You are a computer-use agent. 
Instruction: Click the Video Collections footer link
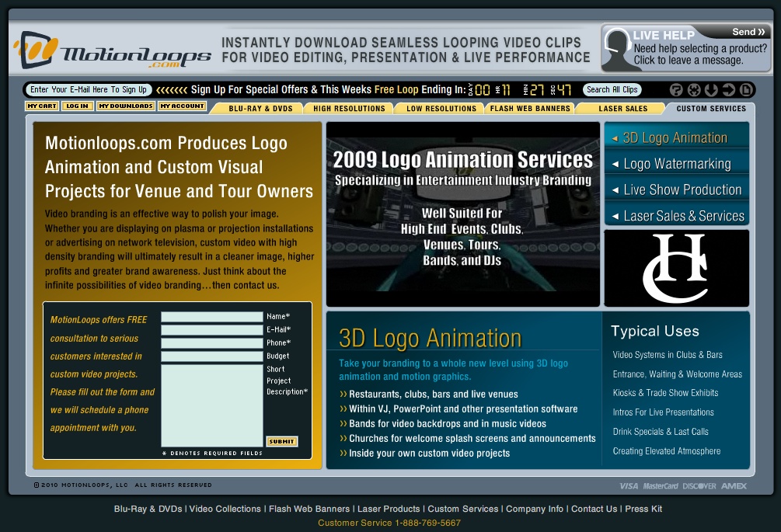pyautogui.click(x=225, y=509)
